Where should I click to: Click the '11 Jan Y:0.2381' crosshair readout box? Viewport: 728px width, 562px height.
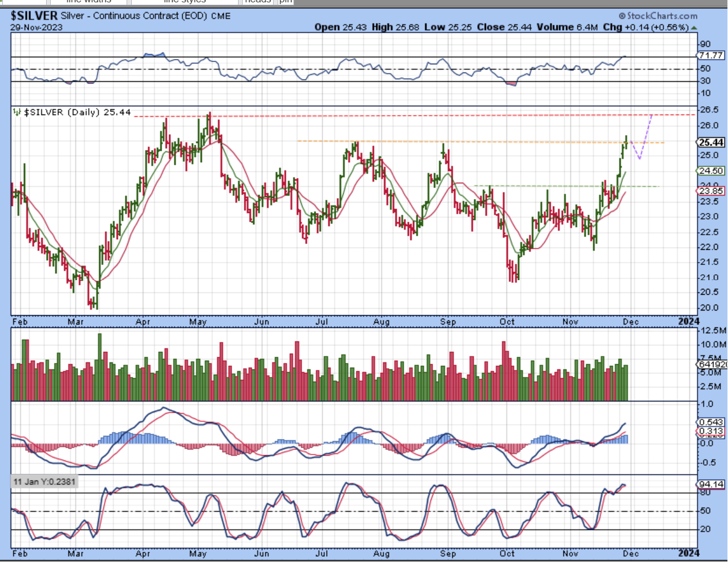44,481
